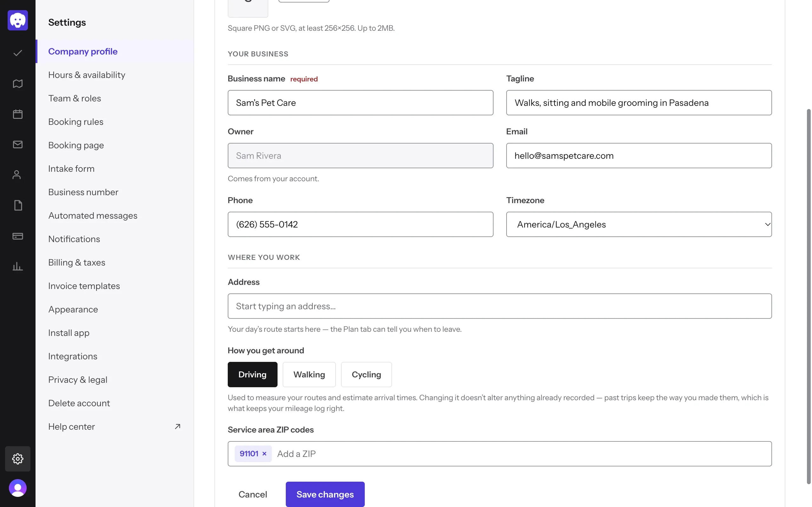The height and width of the screenshot is (507, 812).
Task: Select Driving as travel mode
Action: pyautogui.click(x=252, y=375)
